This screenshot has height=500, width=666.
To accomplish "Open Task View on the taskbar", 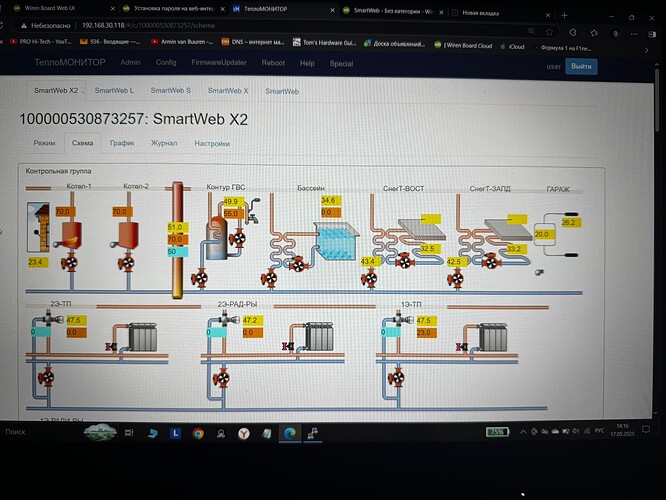I will 129,432.
